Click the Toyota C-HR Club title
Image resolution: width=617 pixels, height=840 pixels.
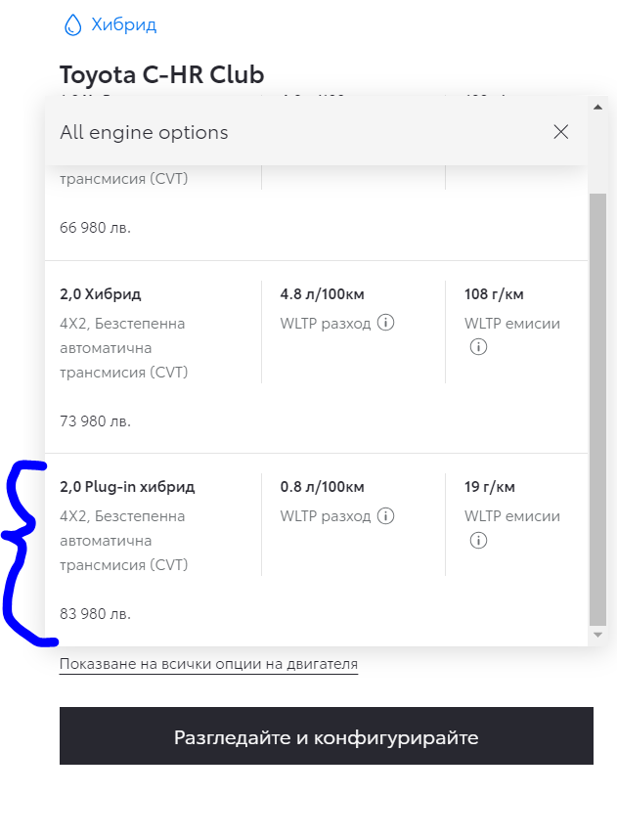click(161, 75)
